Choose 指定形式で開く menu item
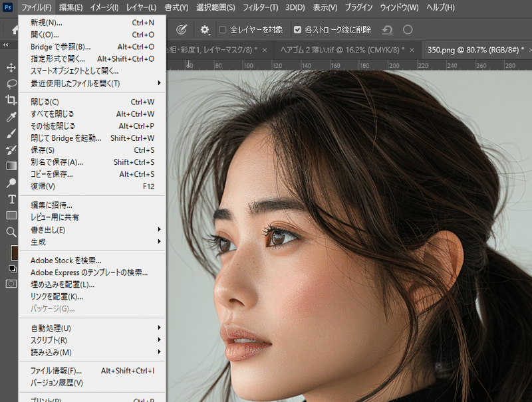 click(x=92, y=59)
